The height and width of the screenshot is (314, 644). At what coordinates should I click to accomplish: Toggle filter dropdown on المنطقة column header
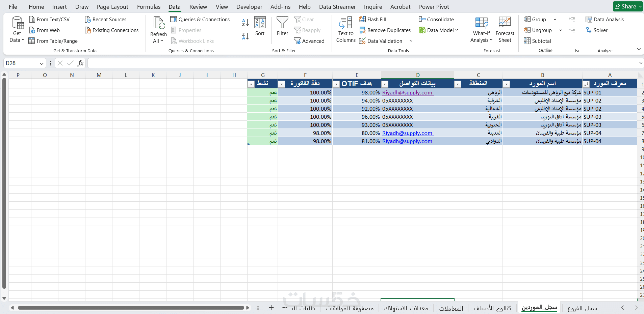point(458,84)
